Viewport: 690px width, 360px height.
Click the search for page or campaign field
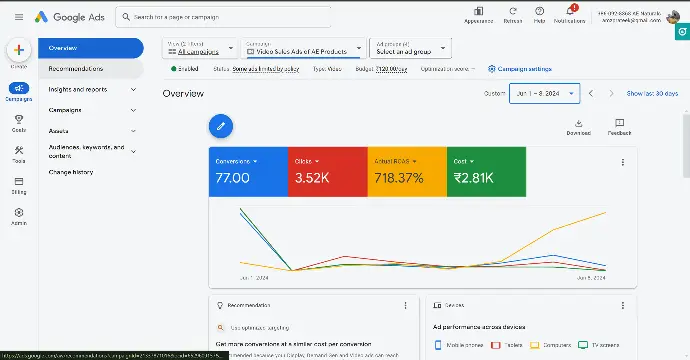(223, 17)
